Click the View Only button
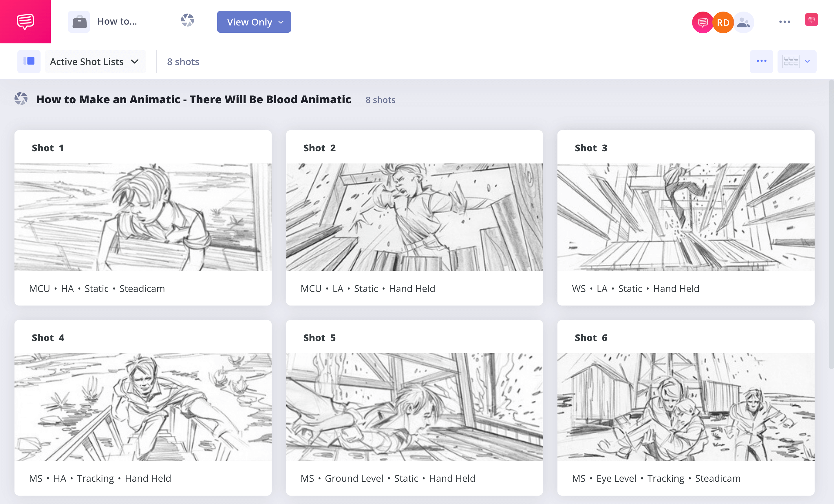The height and width of the screenshot is (504, 834). [253, 22]
